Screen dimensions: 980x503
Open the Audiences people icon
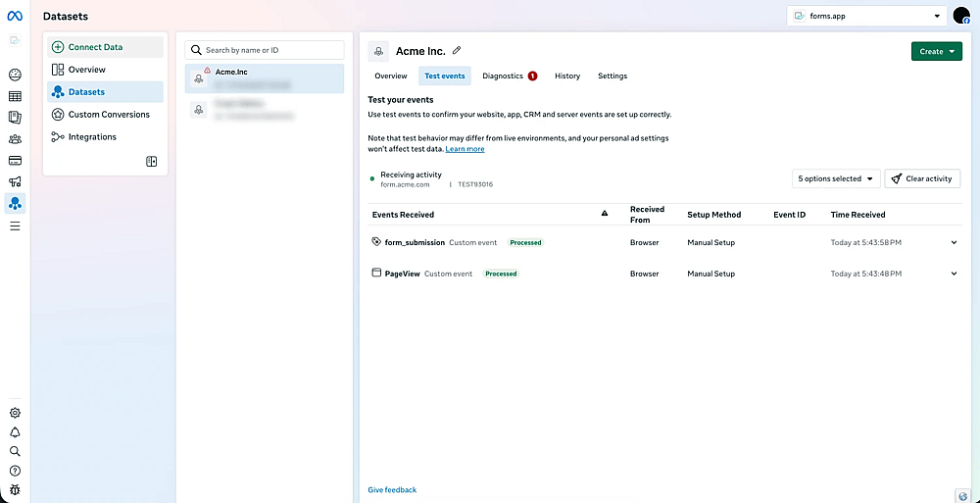pyautogui.click(x=15, y=139)
